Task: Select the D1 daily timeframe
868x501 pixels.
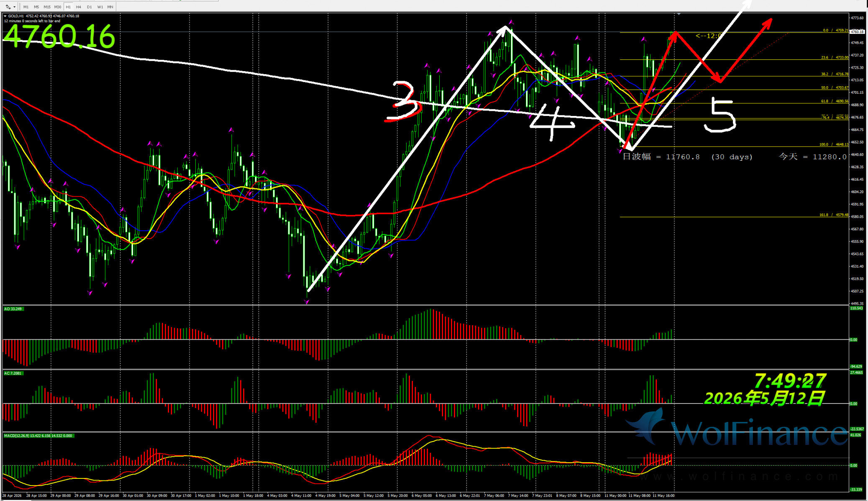Action: pyautogui.click(x=89, y=7)
